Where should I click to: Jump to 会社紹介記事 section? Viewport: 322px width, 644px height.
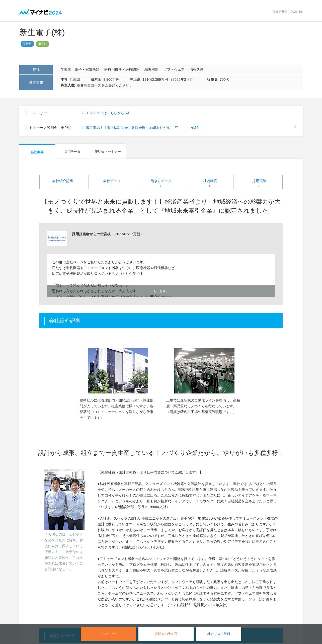tap(63, 182)
